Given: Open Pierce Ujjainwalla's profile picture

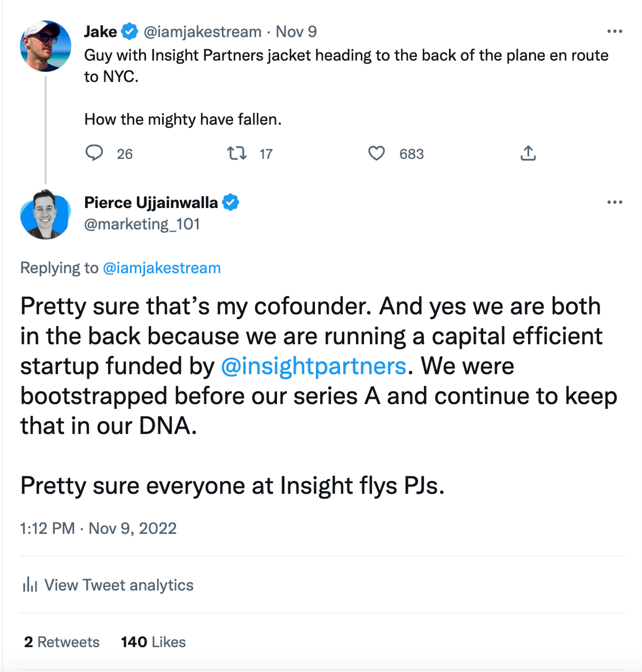Looking at the screenshot, I should click(x=46, y=215).
